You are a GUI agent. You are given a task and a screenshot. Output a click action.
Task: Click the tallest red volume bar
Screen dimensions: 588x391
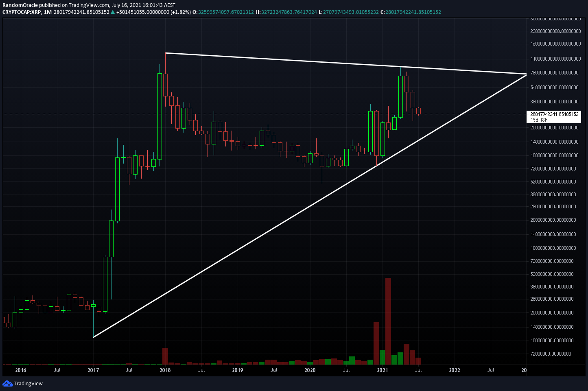[388, 321]
